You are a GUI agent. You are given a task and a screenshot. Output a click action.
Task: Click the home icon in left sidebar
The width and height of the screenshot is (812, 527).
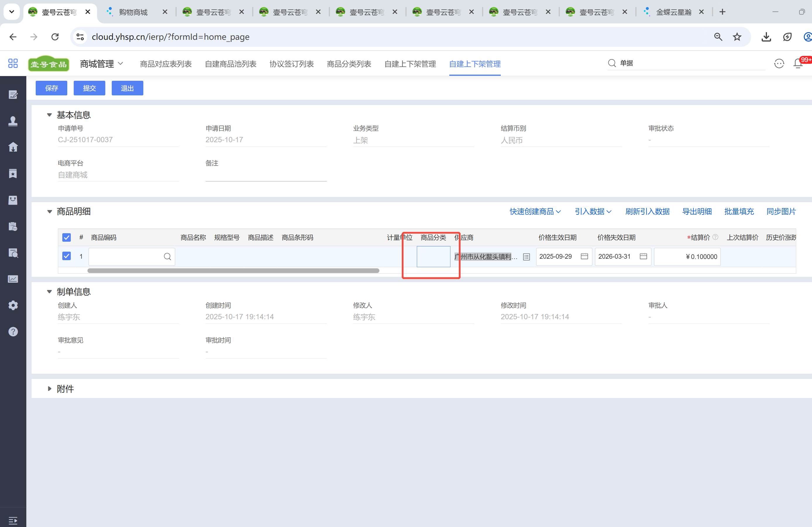pos(13,147)
